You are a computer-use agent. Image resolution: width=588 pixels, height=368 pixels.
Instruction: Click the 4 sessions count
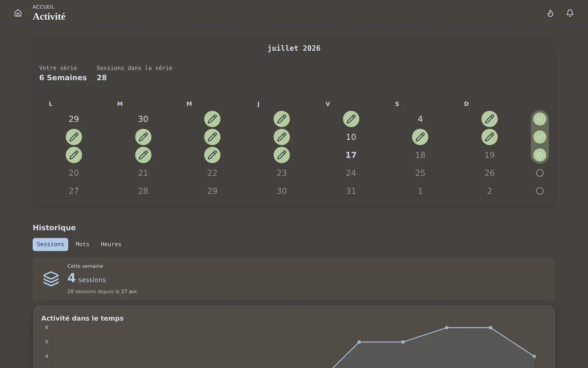click(87, 278)
